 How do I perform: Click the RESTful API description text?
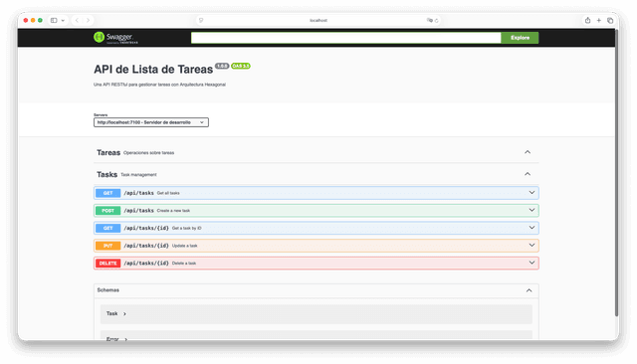(x=159, y=85)
